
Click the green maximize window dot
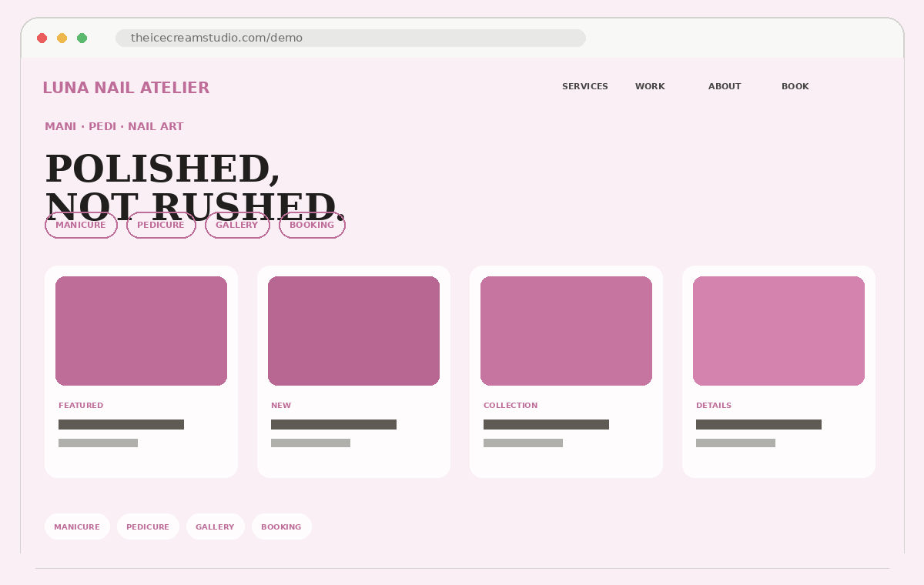tap(82, 38)
